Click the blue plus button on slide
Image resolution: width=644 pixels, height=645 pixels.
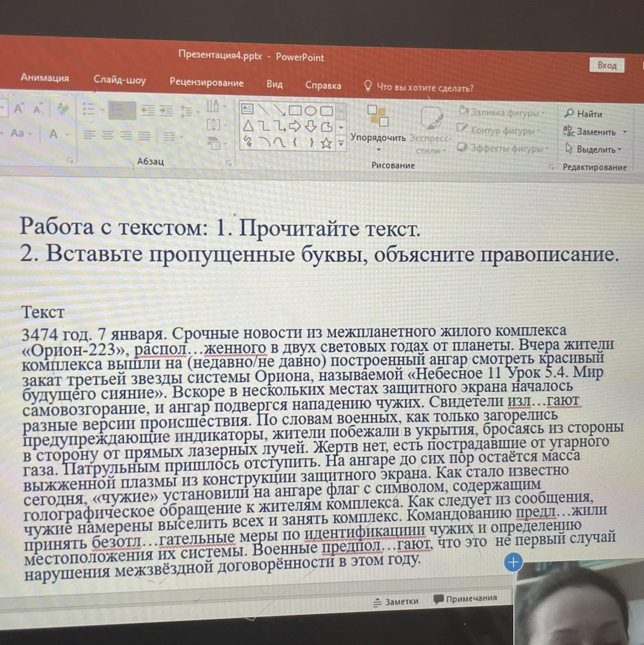(513, 562)
